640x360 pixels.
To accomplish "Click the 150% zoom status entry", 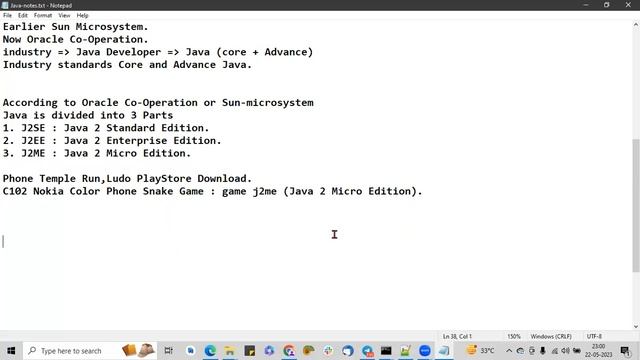I will point(514,336).
